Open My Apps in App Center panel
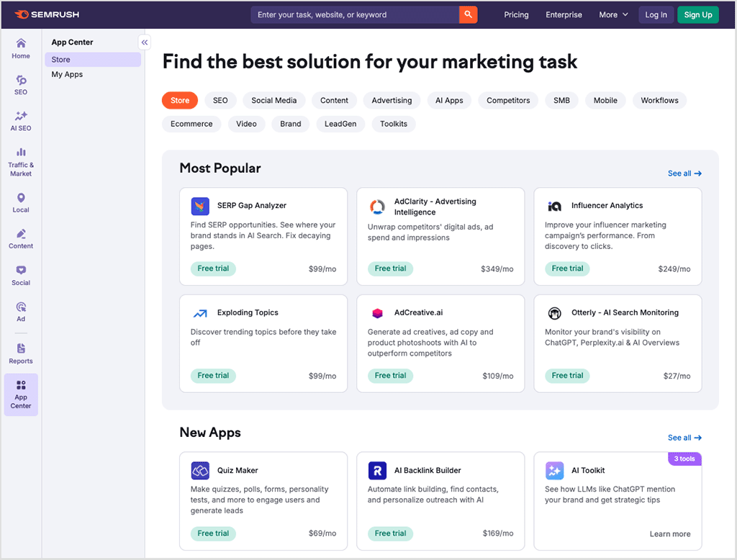The height and width of the screenshot is (560, 737). pos(67,74)
